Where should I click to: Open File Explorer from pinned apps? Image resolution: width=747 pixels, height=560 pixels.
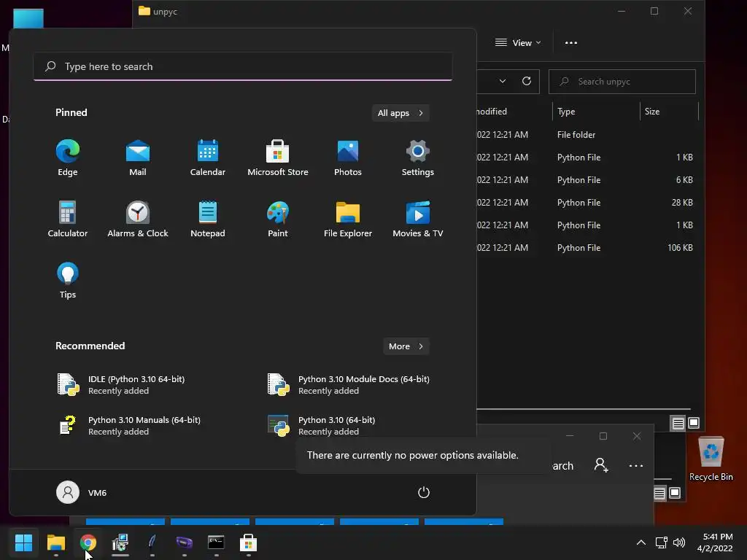(x=348, y=219)
